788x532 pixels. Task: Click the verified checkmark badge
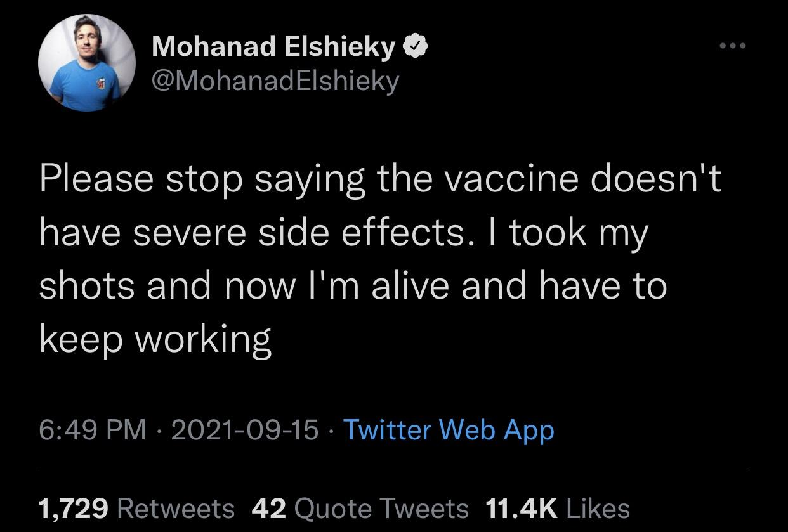416,48
